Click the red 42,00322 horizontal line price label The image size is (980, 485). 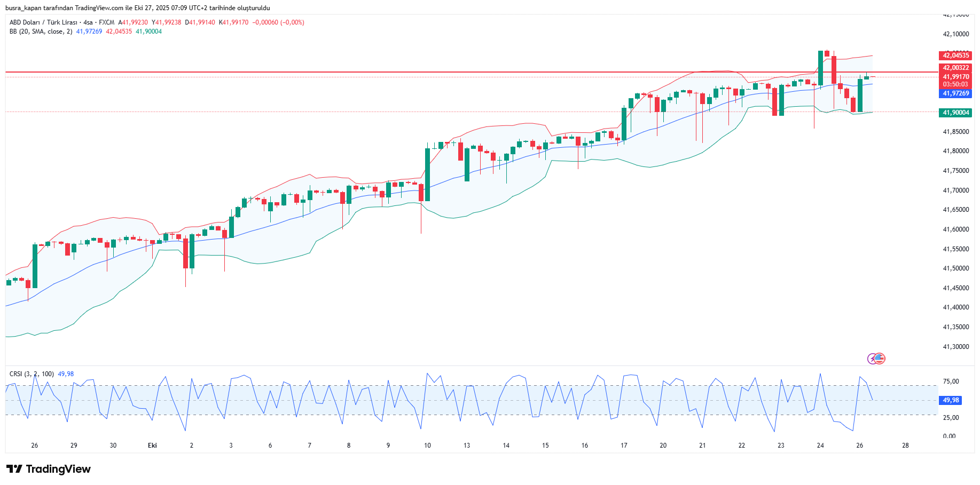955,68
